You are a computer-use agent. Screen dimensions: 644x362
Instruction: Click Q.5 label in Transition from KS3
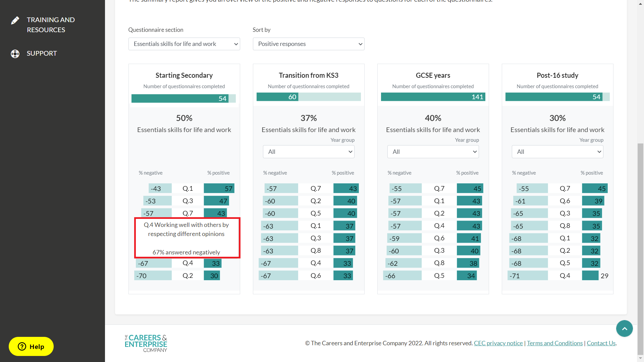click(316, 213)
